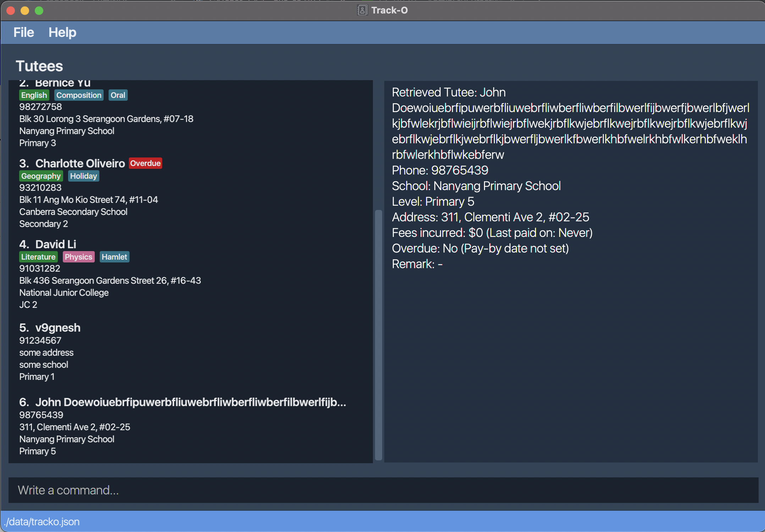Click the Tutees panel heading
This screenshot has width=765, height=532.
[x=39, y=66]
